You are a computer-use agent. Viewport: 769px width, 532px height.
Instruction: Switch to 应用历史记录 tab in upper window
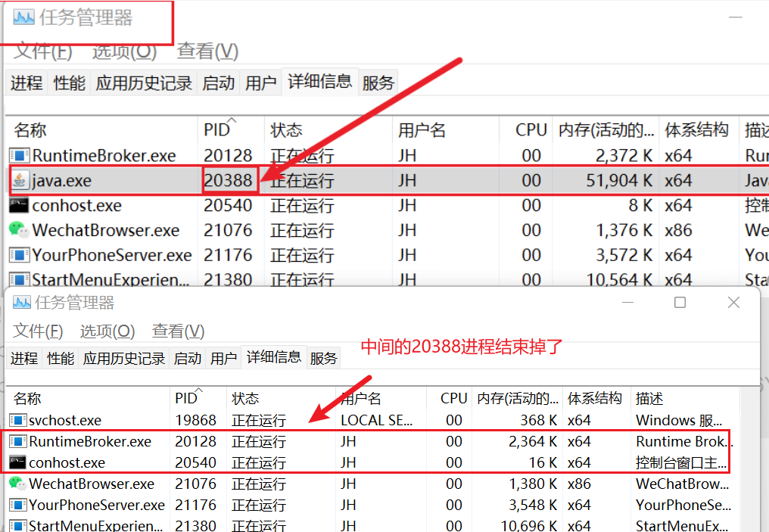(144, 82)
